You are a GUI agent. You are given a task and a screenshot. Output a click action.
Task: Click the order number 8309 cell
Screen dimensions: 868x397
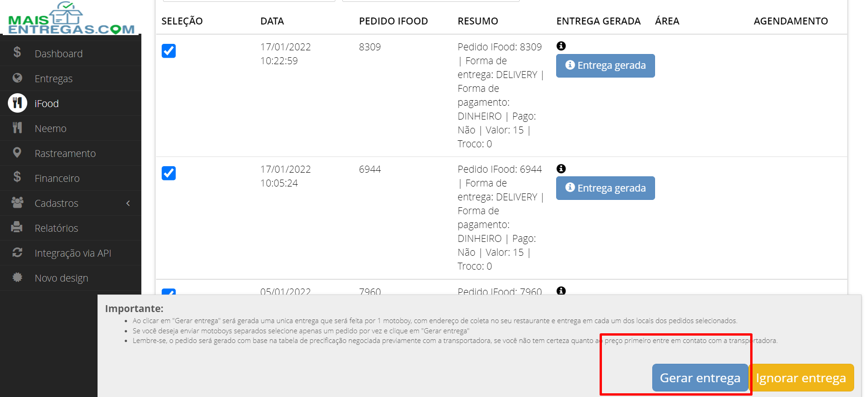click(x=370, y=47)
